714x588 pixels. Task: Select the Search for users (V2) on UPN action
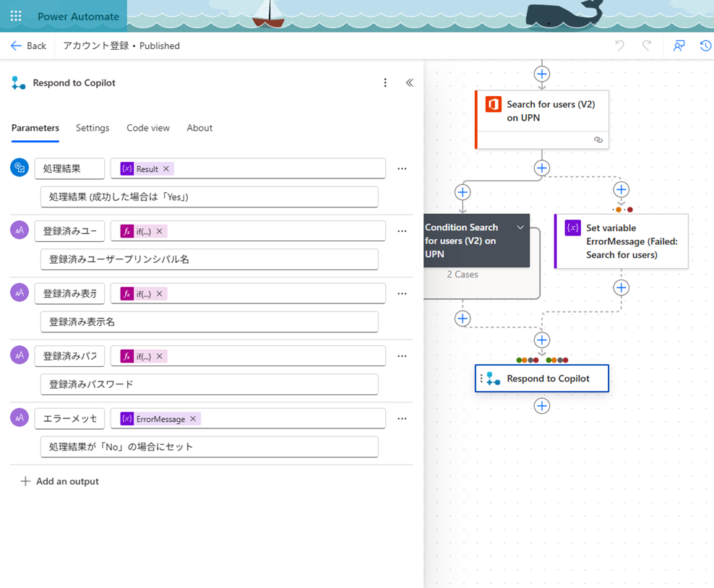click(x=542, y=120)
